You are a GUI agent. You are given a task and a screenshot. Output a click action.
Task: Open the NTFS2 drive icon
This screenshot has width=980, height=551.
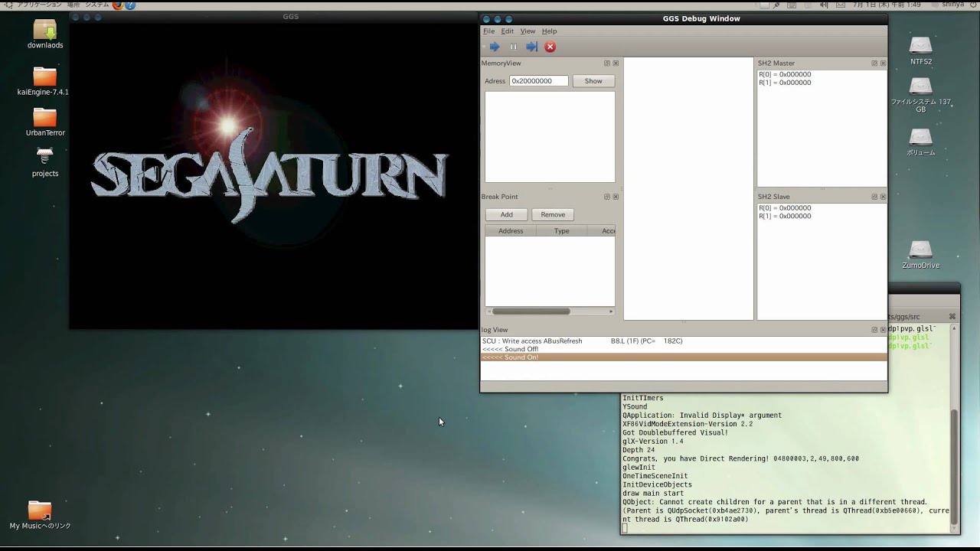921,51
